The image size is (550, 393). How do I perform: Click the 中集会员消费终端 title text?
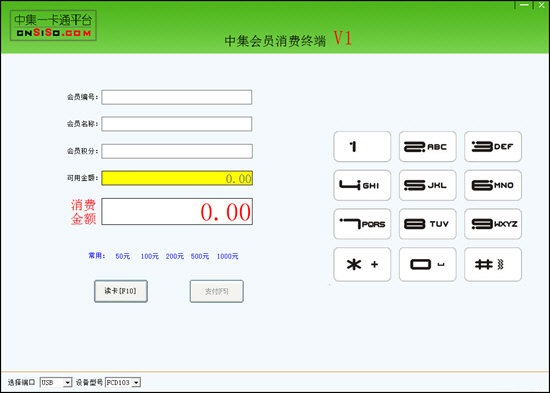[275, 41]
